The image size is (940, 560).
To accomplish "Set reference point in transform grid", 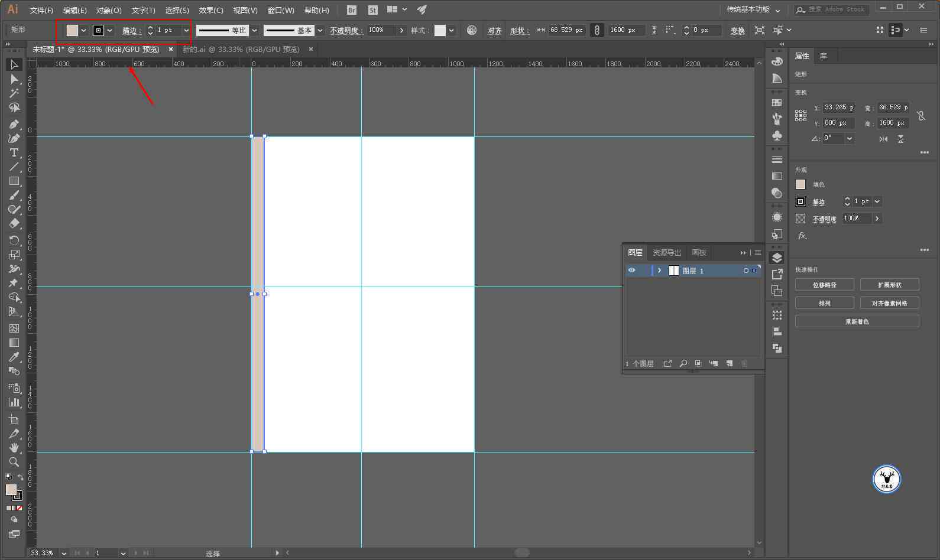I will (x=800, y=116).
